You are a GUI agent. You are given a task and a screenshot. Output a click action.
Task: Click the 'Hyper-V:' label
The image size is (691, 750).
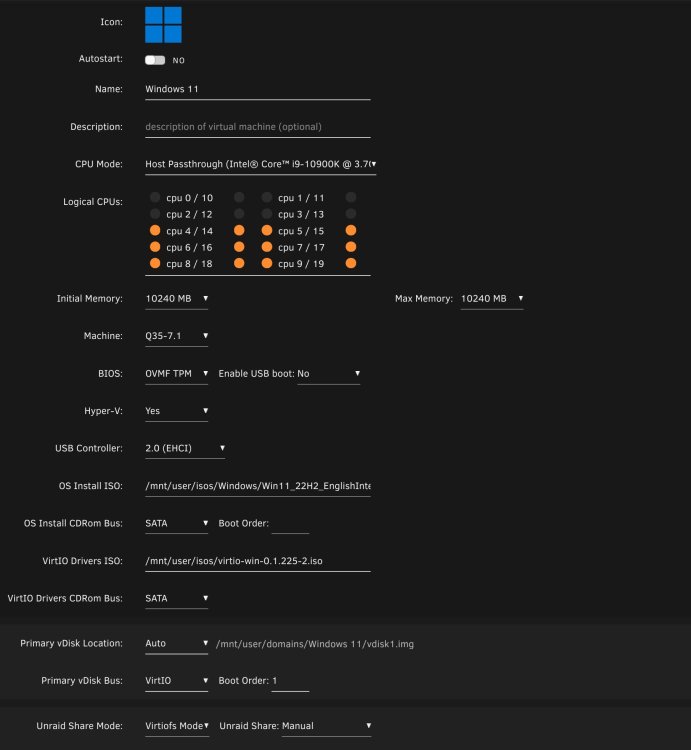(x=103, y=411)
